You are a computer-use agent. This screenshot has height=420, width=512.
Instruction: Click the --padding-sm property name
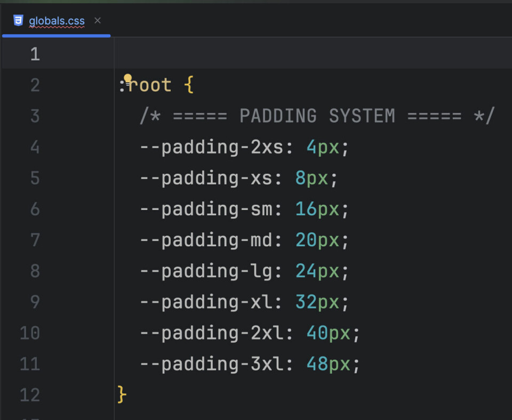coord(206,209)
